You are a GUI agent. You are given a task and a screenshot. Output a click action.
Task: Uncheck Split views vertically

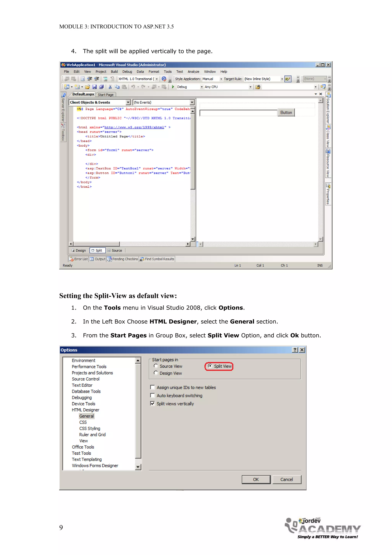[153, 403]
